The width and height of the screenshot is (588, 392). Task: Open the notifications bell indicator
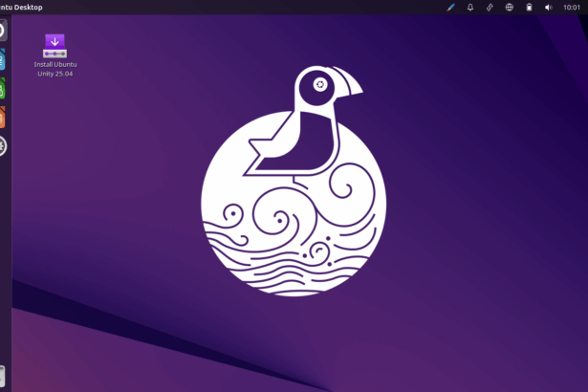click(x=470, y=7)
